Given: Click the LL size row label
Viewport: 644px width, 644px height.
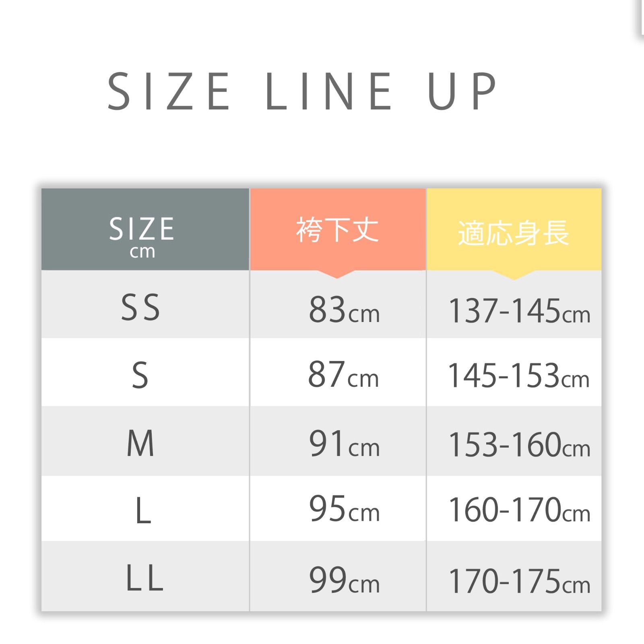Looking at the screenshot, I should pos(144,578).
